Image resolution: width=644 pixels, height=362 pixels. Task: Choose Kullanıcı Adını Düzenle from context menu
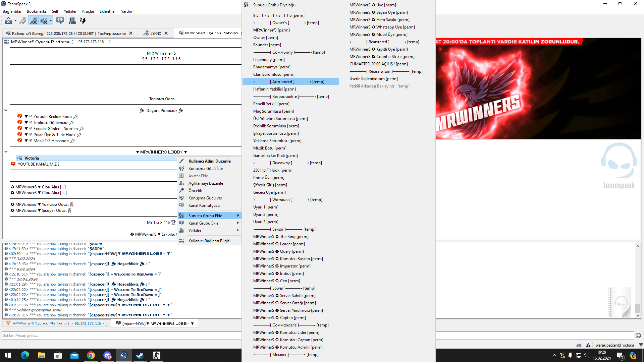click(x=209, y=161)
